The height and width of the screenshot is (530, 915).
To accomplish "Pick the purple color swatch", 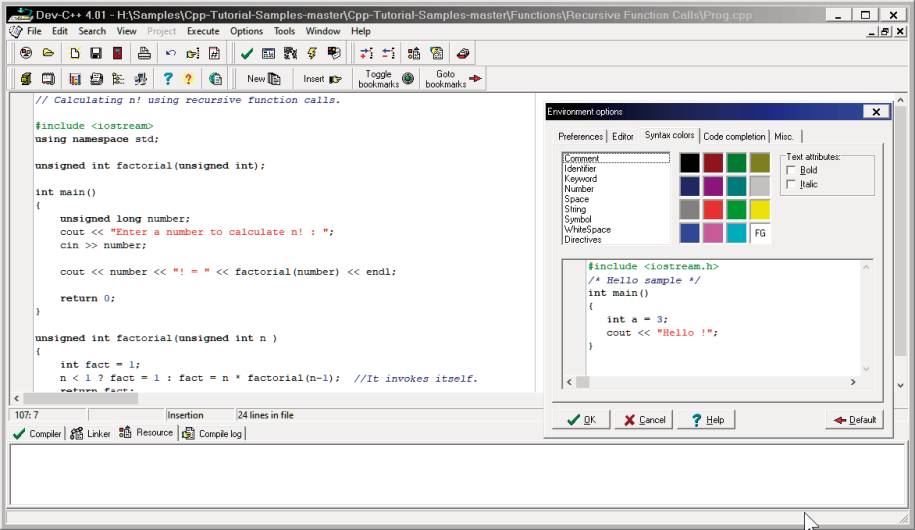I will (713, 186).
